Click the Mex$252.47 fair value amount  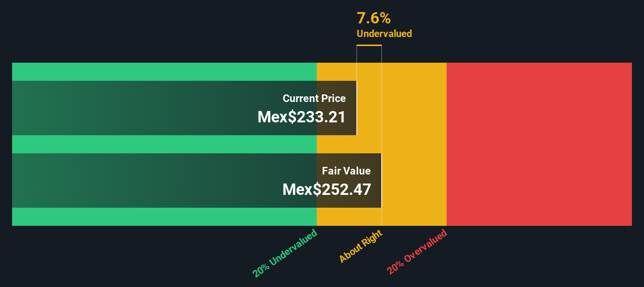(x=327, y=190)
